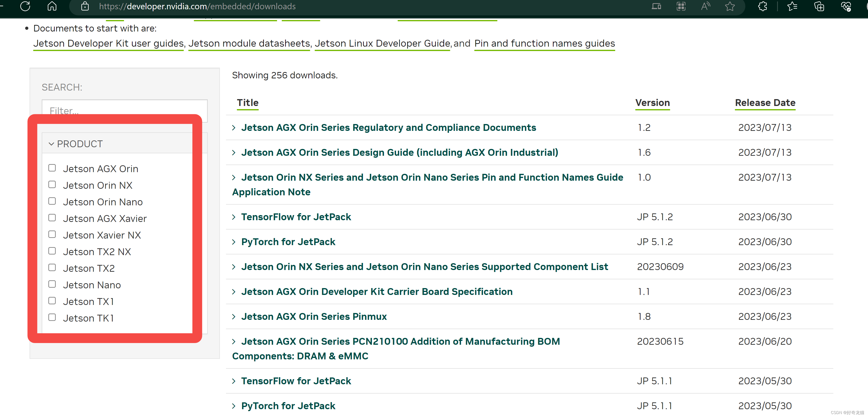Click the site lock info icon
The height and width of the screenshot is (417, 868).
click(x=85, y=6)
